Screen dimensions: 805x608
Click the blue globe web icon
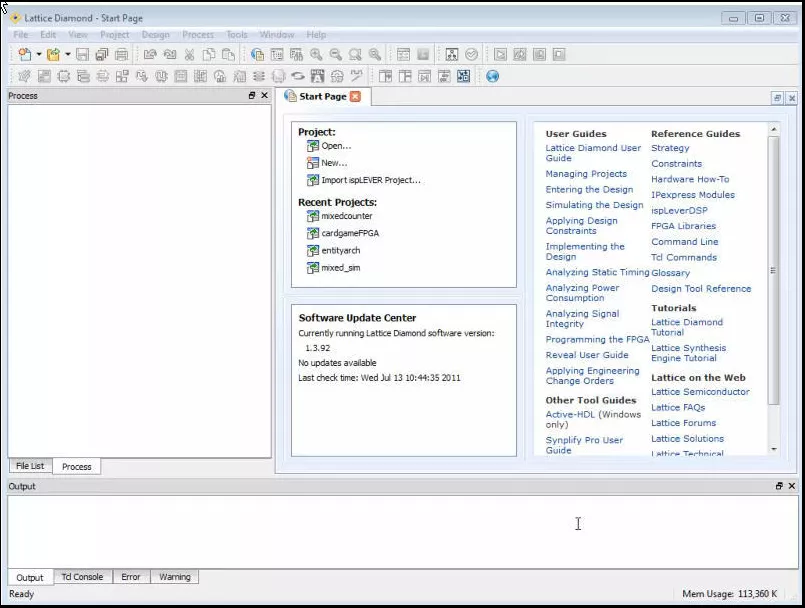point(492,77)
